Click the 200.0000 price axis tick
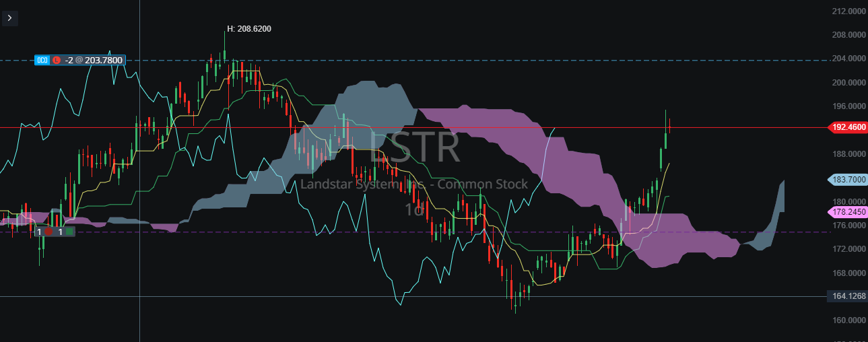The width and height of the screenshot is (868, 342). (x=849, y=83)
